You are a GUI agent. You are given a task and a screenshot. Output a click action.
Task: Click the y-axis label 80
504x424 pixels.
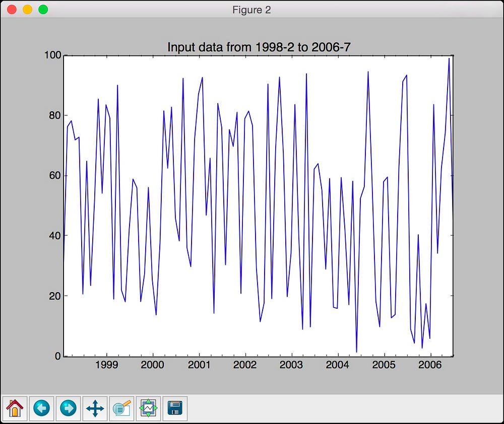click(x=55, y=115)
